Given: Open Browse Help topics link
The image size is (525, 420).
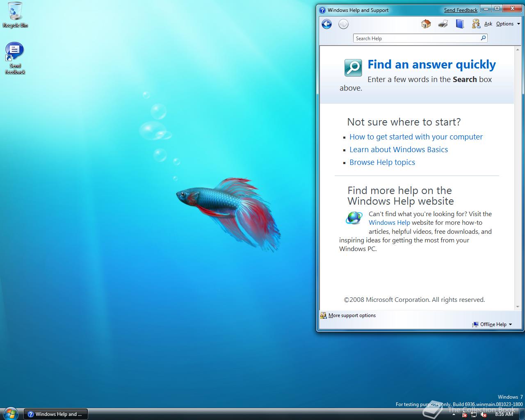Looking at the screenshot, I should (382, 162).
